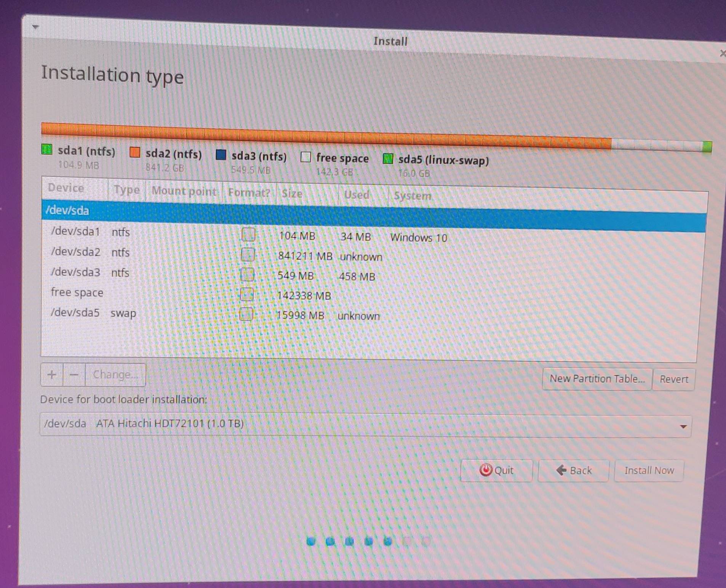Click the green sda5 segment at bar end
Screen dimensions: 726x588
click(707, 147)
